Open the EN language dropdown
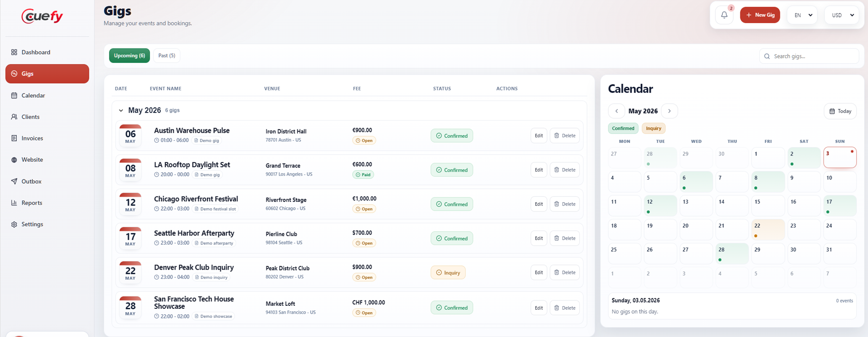Screen dimensions: 868x337 (x=802, y=15)
